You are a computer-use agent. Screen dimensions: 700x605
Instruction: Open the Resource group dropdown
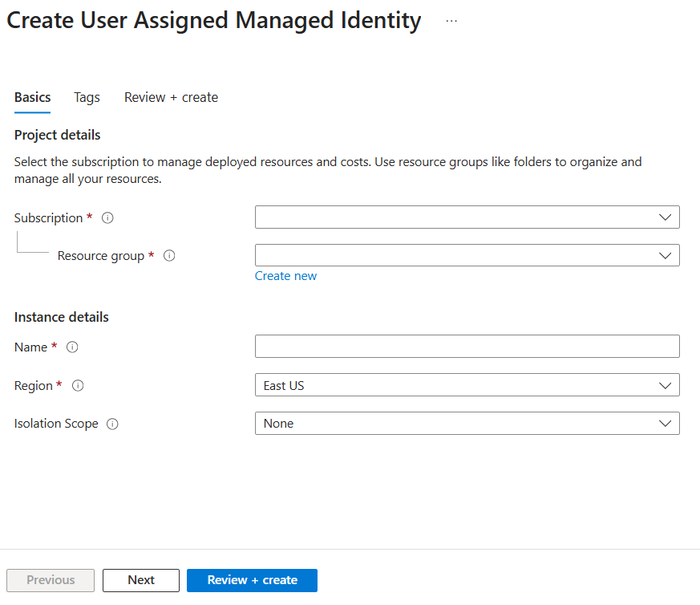click(467, 255)
